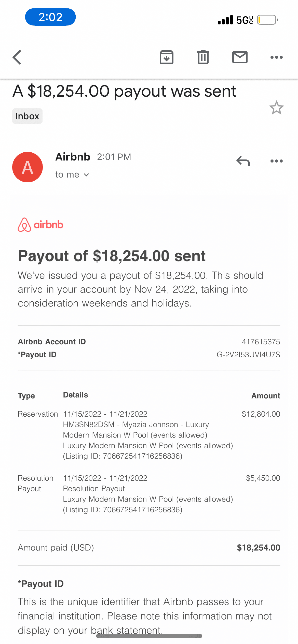The image size is (298, 644).
Task: Tap the email subject heading
Action: (x=125, y=91)
